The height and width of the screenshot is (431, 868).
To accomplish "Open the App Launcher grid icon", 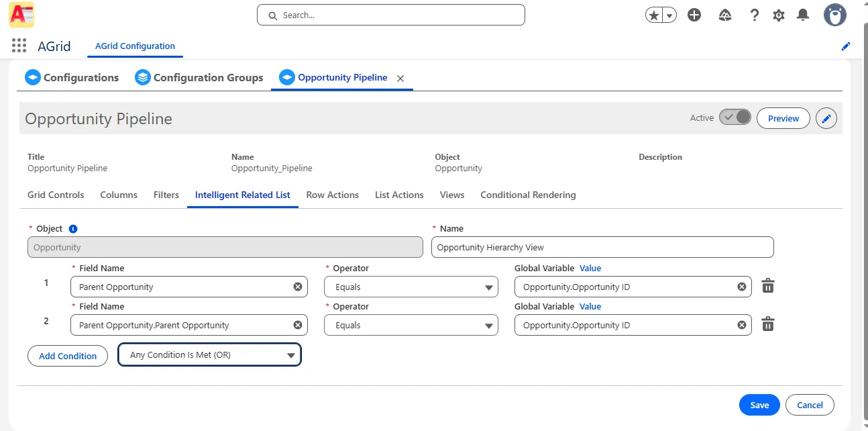I will click(19, 46).
